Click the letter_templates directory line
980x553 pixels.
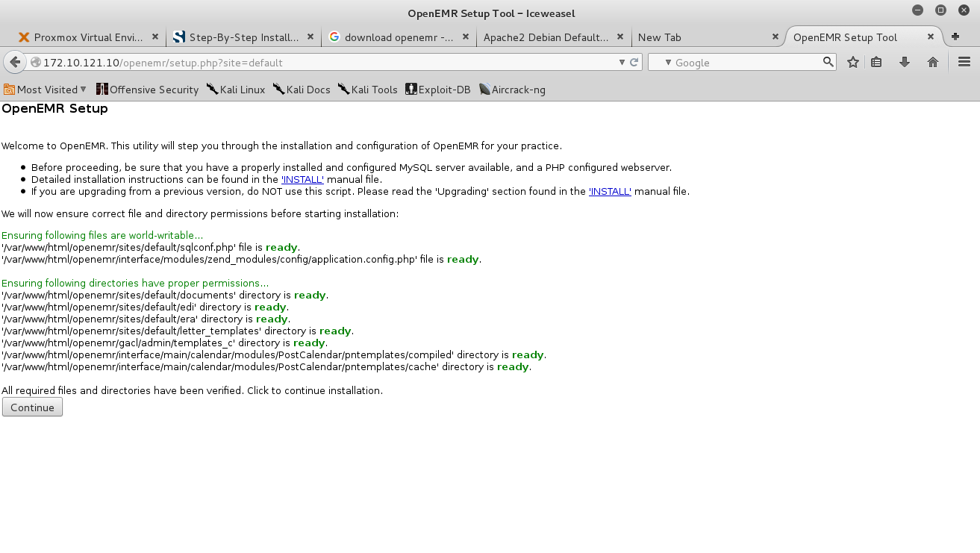tap(178, 331)
